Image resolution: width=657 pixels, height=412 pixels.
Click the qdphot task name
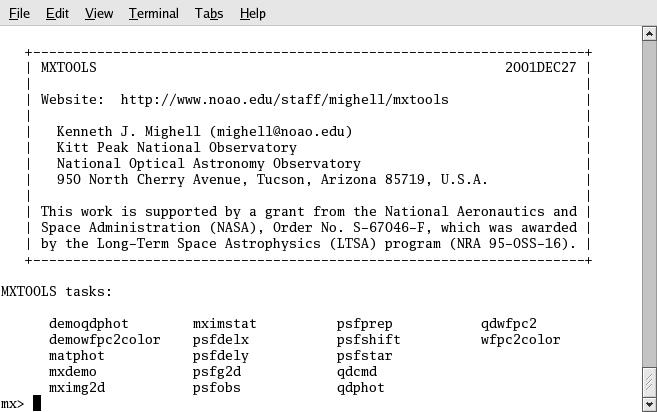click(360, 388)
